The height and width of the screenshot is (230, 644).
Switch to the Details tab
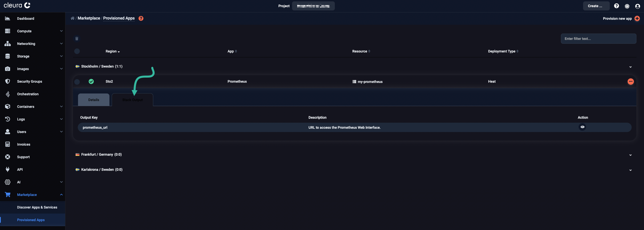point(94,100)
